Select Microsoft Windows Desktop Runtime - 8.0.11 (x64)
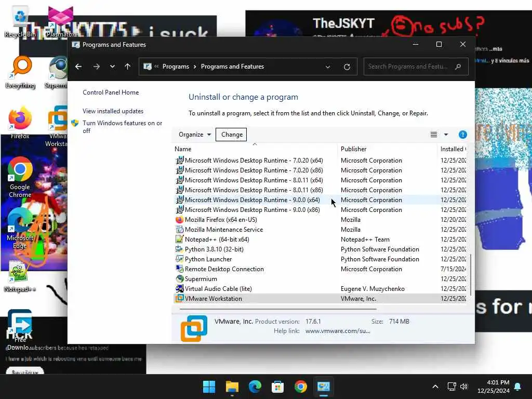This screenshot has width=532, height=399. [x=254, y=180]
